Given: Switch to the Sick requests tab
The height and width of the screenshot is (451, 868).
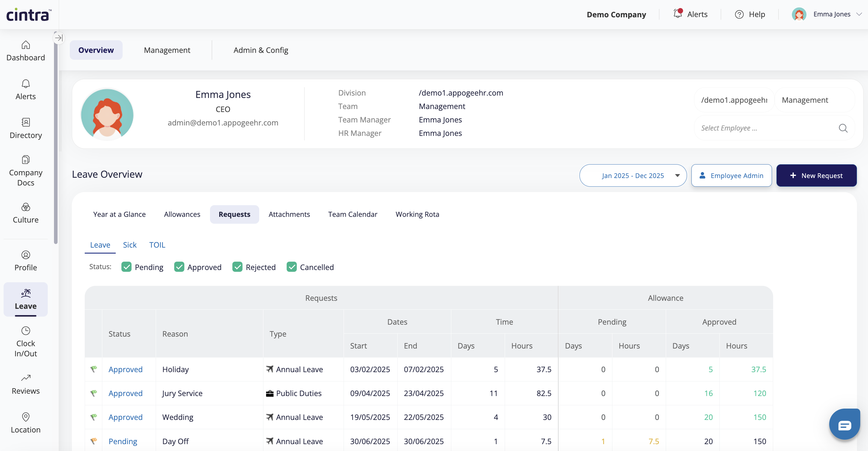Looking at the screenshot, I should pyautogui.click(x=129, y=245).
